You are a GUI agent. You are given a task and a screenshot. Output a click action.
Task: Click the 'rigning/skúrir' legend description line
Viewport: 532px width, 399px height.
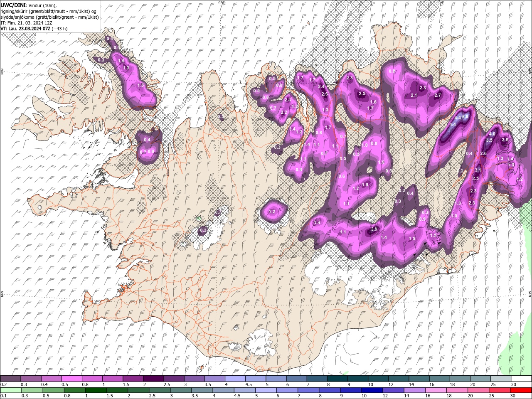(x=49, y=11)
